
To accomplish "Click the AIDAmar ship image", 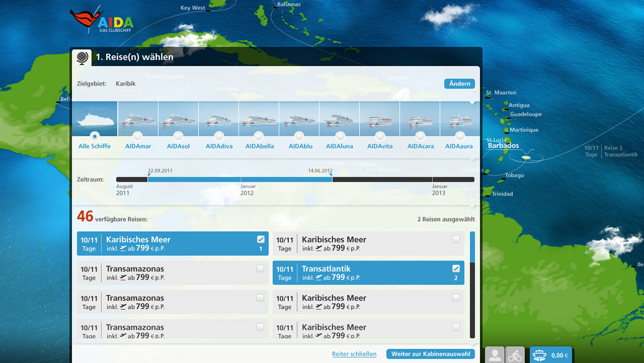I will pyautogui.click(x=138, y=119).
